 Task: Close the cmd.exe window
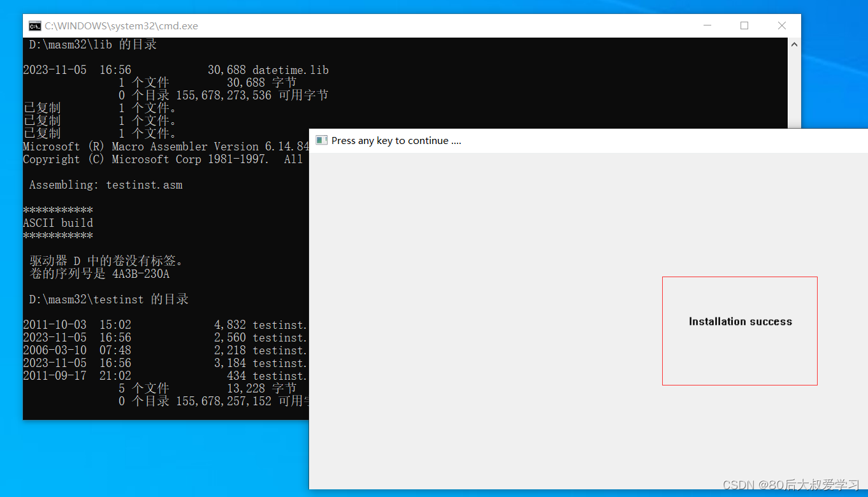pyautogui.click(x=782, y=25)
